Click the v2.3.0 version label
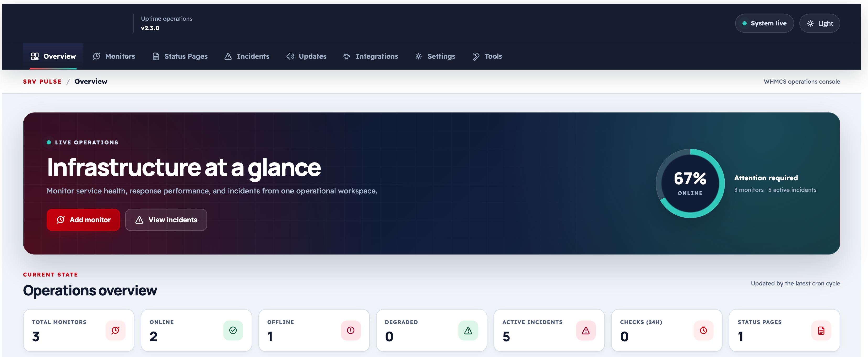Screen dimensions: 868x357 (x=150, y=28)
